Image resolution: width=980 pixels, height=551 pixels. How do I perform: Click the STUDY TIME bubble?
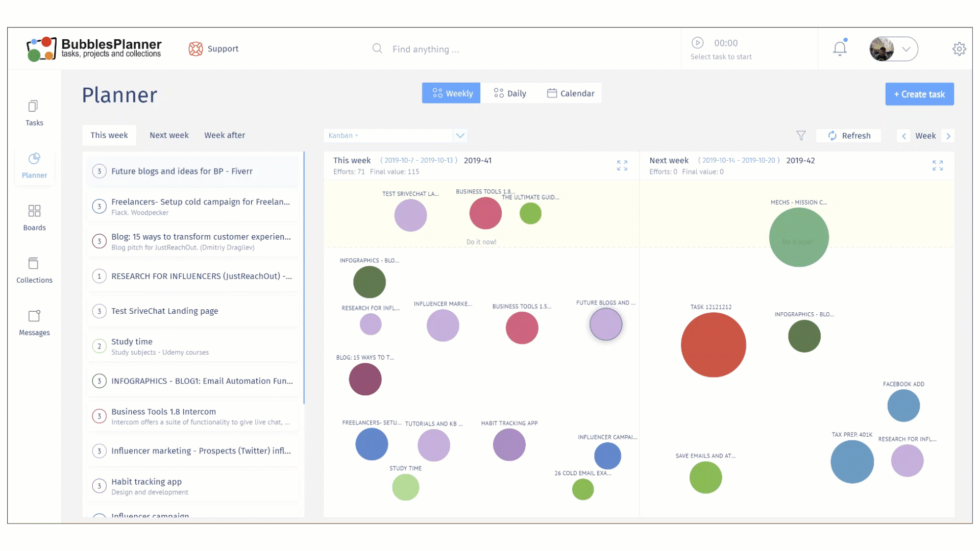pyautogui.click(x=406, y=487)
